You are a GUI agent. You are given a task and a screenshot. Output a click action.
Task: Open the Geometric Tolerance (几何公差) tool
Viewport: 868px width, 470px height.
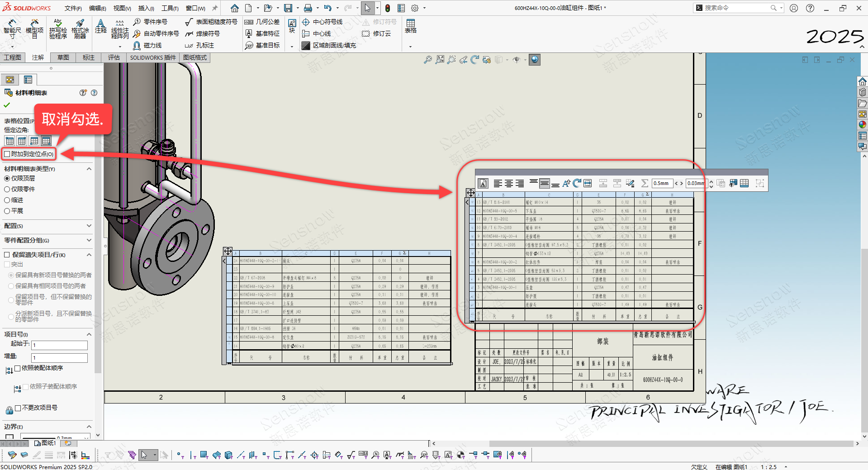point(262,22)
